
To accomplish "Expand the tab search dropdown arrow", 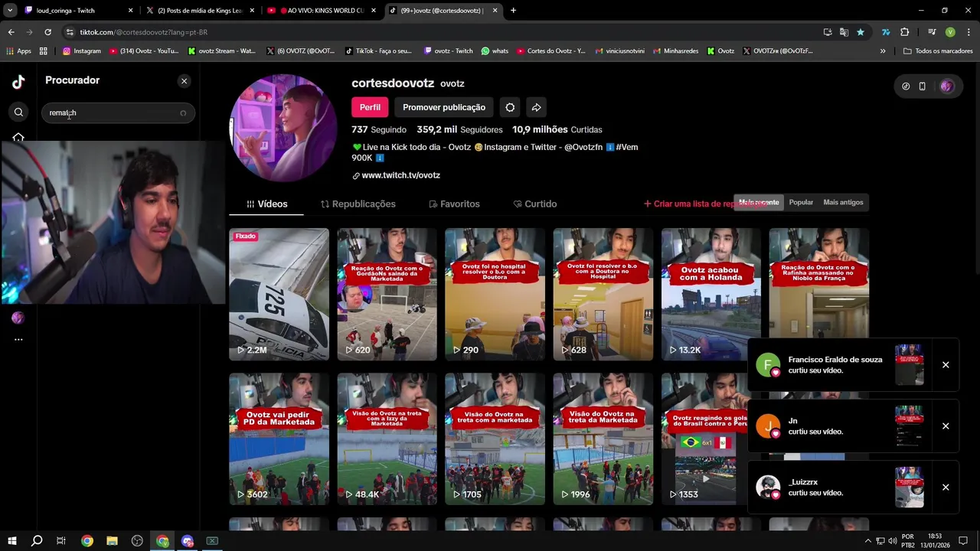I will 11,11.
